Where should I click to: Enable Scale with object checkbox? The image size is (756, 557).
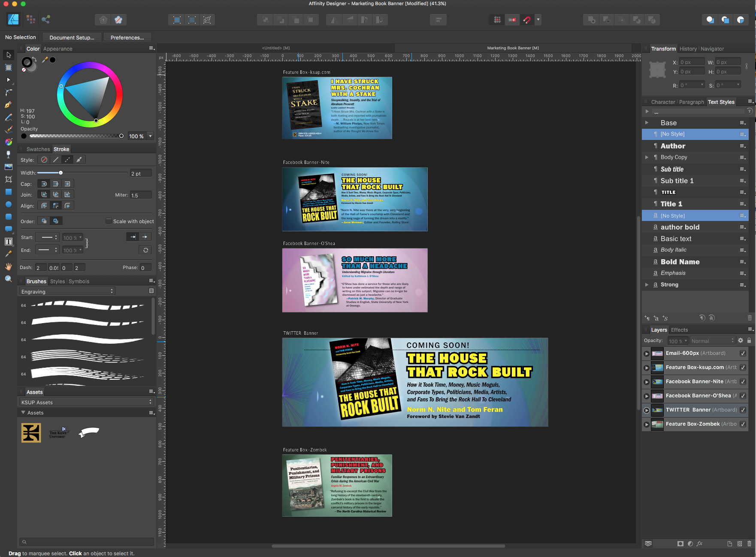coord(109,221)
